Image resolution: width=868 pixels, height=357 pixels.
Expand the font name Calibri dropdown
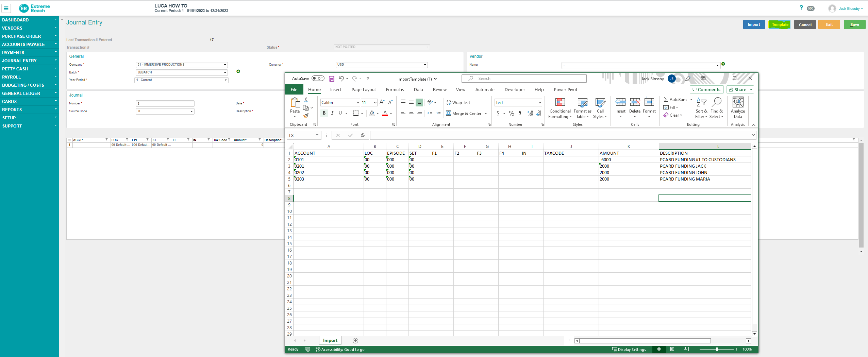coord(357,103)
